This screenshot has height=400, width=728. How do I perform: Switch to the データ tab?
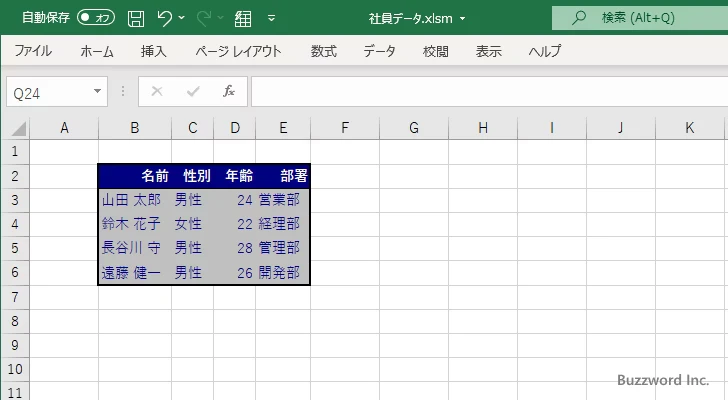(x=379, y=51)
